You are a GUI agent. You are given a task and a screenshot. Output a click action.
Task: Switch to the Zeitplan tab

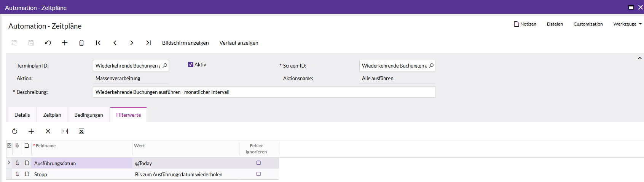(x=52, y=115)
